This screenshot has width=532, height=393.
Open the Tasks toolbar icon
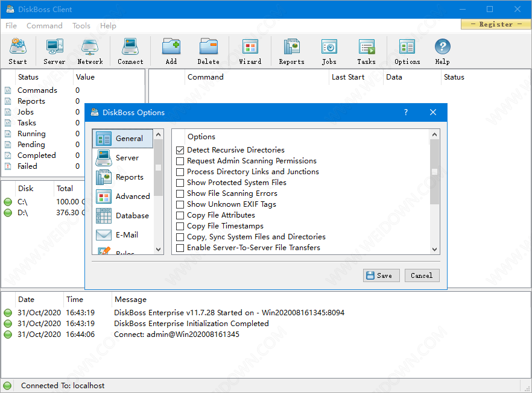(367, 51)
